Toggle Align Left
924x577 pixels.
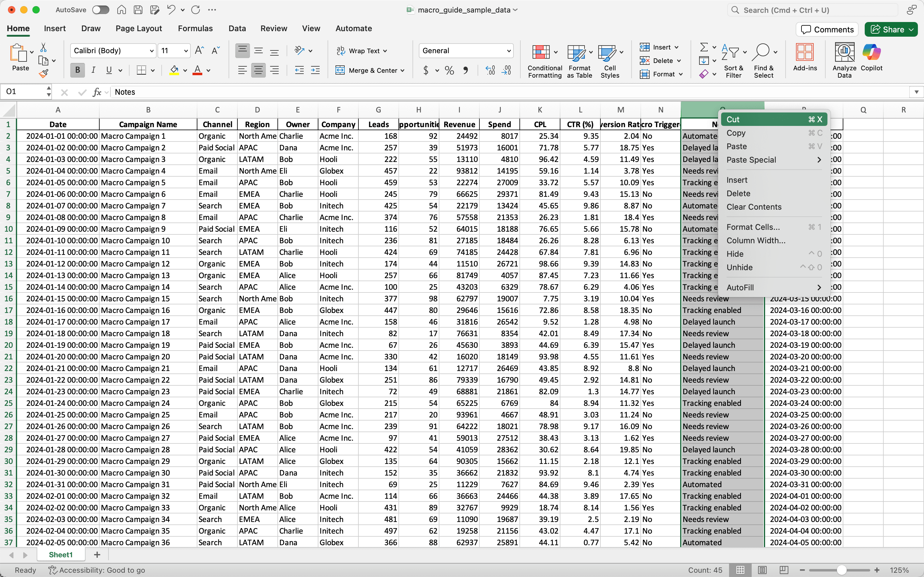[242, 70]
